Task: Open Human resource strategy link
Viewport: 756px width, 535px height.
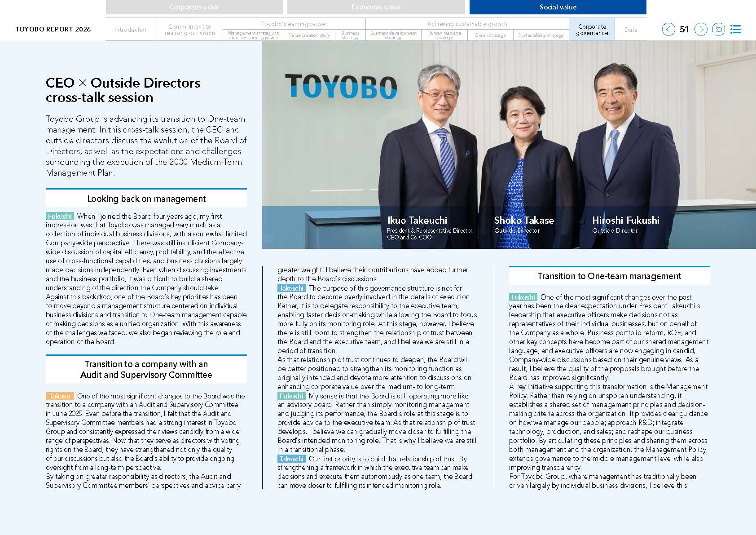Action: (x=444, y=35)
